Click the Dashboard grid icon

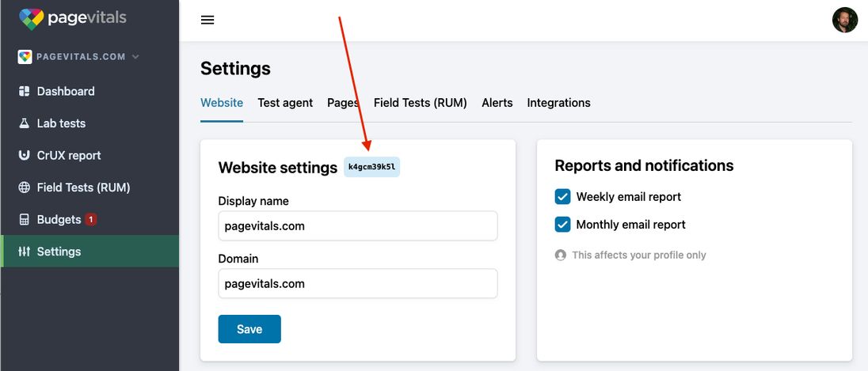coord(24,91)
